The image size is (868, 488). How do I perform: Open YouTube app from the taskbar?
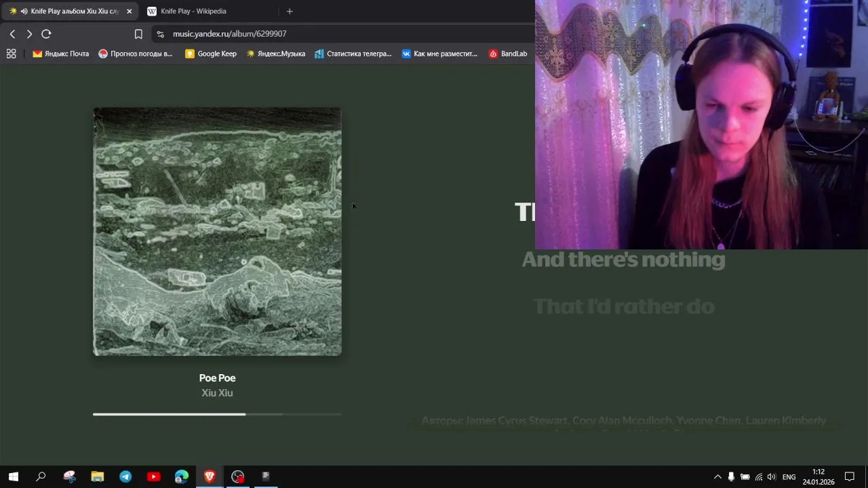(153, 476)
